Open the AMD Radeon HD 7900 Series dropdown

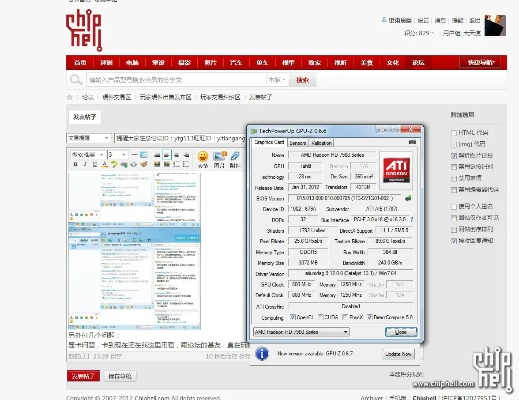(301, 332)
